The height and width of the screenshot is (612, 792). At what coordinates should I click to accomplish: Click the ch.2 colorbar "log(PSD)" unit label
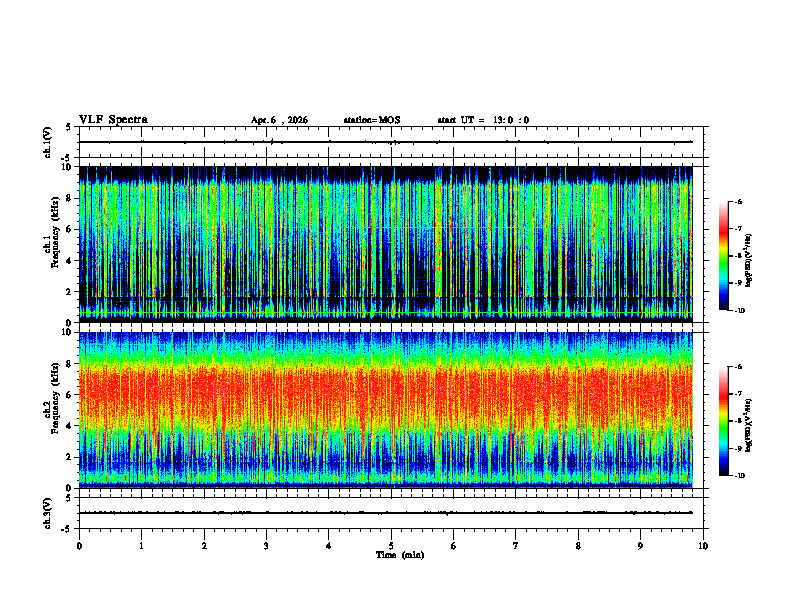pos(749,425)
